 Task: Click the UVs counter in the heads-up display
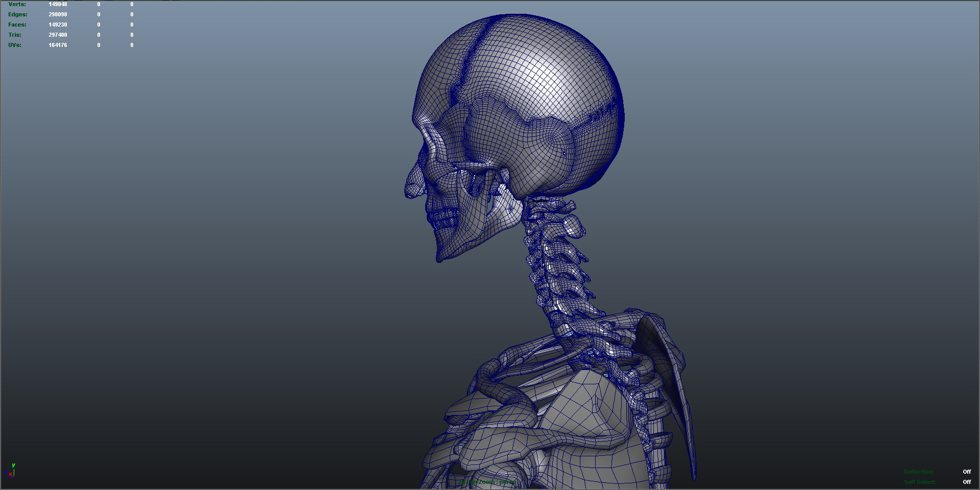point(36,45)
